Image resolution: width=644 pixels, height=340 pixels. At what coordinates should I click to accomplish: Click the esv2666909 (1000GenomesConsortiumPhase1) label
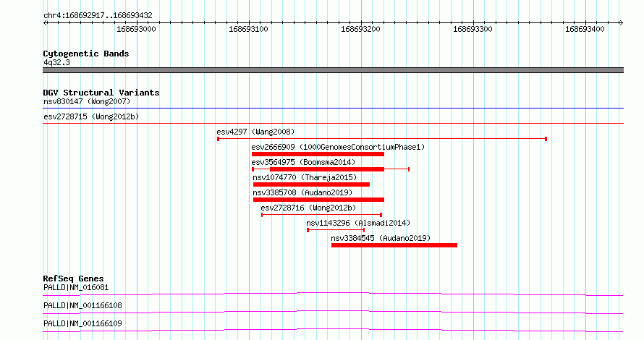point(338,147)
